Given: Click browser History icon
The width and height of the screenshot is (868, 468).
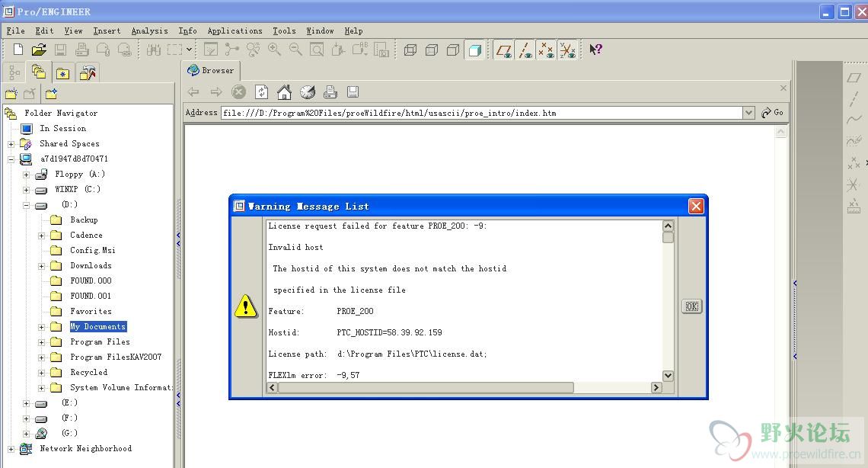Looking at the screenshot, I should pos(308,92).
